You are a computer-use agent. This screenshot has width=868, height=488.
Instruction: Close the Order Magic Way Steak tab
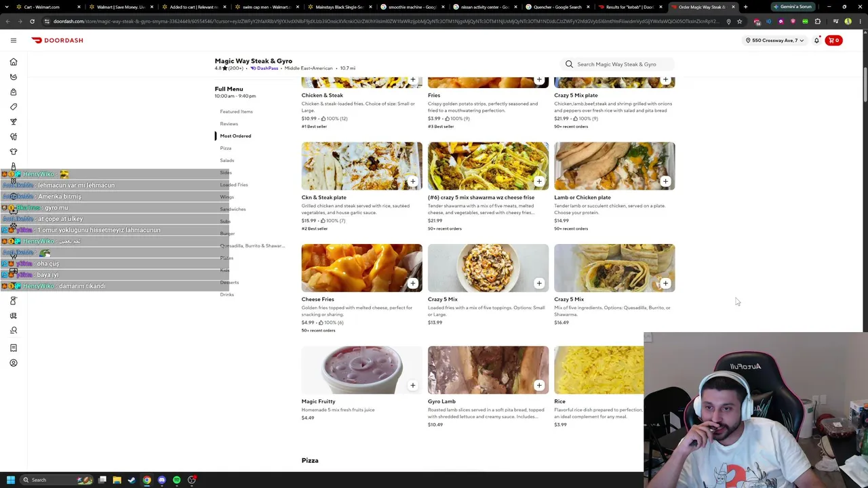point(733,7)
